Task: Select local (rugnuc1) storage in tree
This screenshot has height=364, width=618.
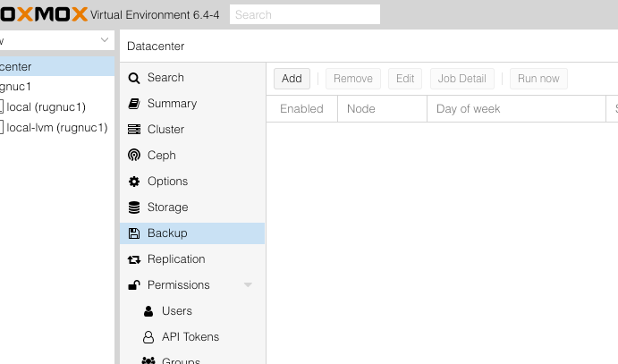Action: 57,106
